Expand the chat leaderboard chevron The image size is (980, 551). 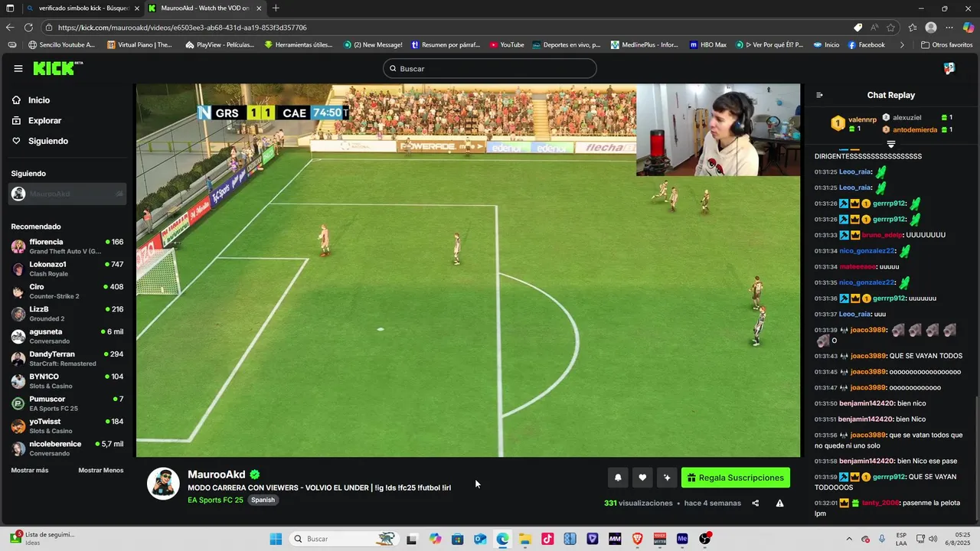point(890,144)
